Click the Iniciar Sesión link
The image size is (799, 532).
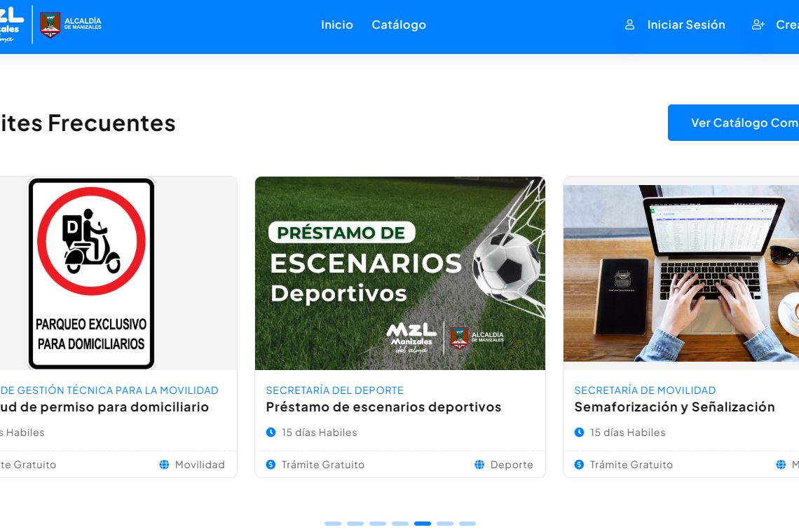(x=686, y=25)
